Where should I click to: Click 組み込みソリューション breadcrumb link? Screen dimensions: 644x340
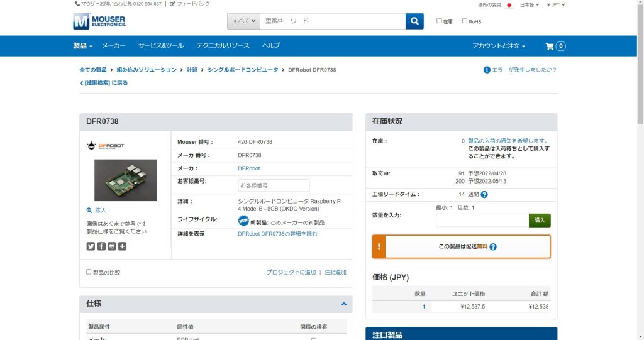point(147,70)
